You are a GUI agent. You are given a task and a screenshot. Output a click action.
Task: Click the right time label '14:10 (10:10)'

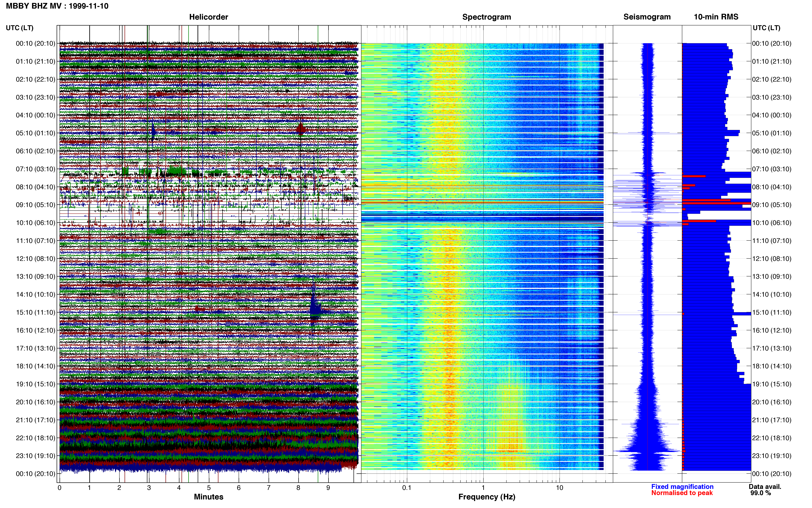(x=772, y=294)
